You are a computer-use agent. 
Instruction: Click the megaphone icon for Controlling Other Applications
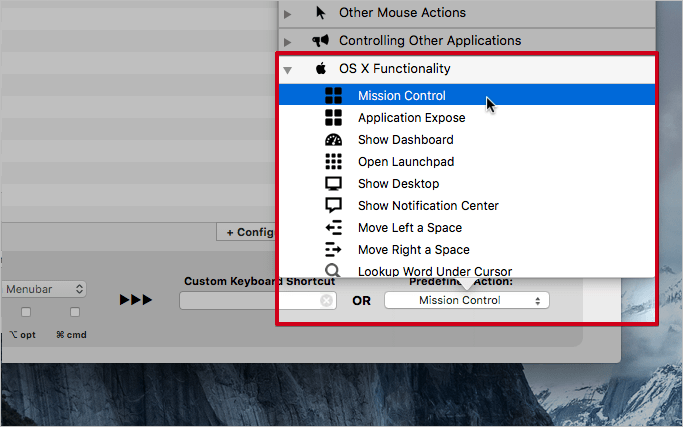[x=321, y=41]
